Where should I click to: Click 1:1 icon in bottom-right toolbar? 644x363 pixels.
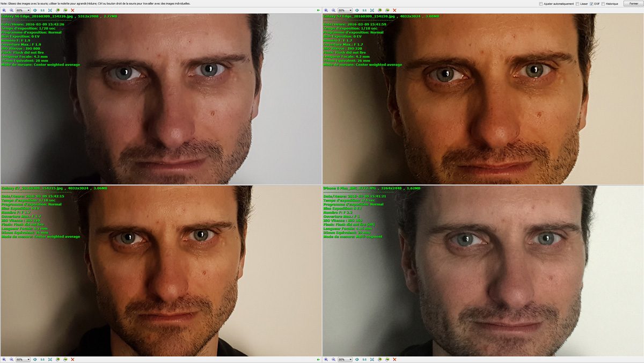point(364,359)
